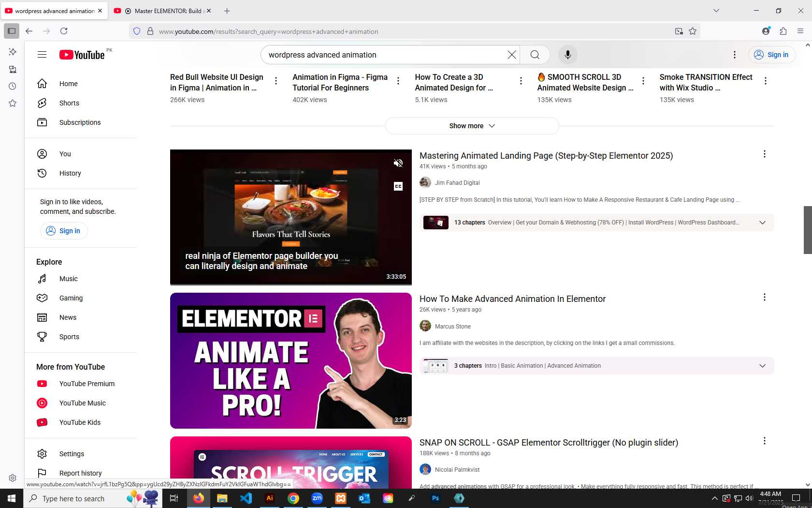Bookmark this page with the star icon
This screenshot has height=508, width=812.
click(x=693, y=31)
